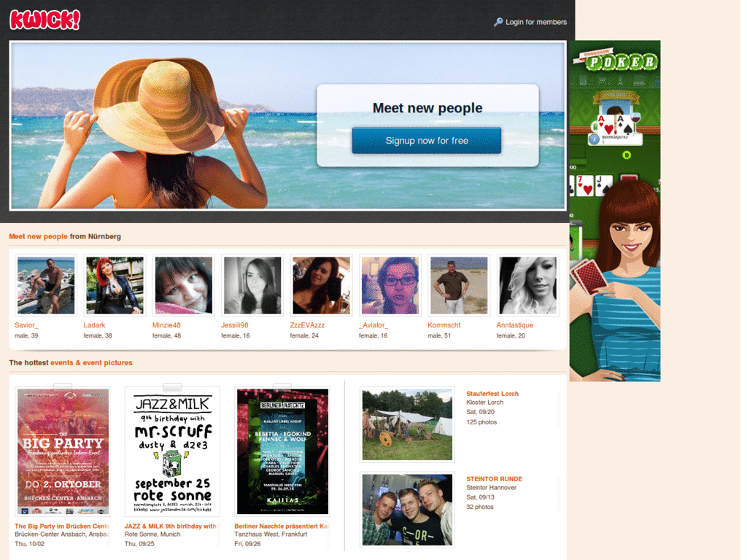This screenshot has height=560, width=747.
Task: Click the Signup now for free button
Action: click(x=426, y=141)
